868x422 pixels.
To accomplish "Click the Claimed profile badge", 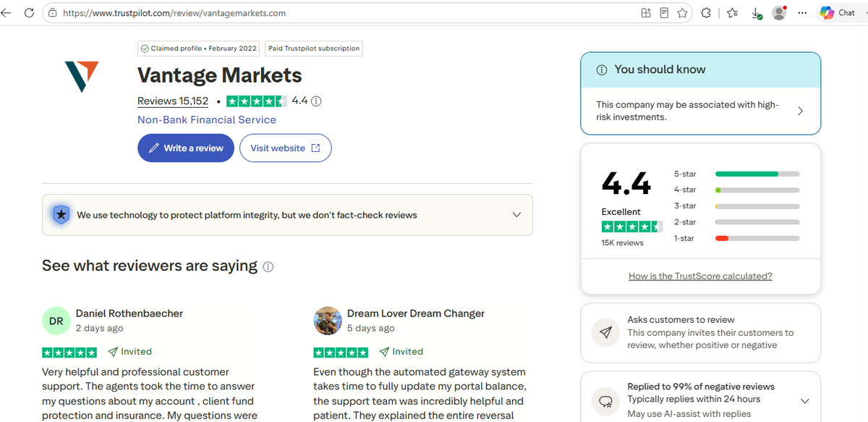I will 198,48.
